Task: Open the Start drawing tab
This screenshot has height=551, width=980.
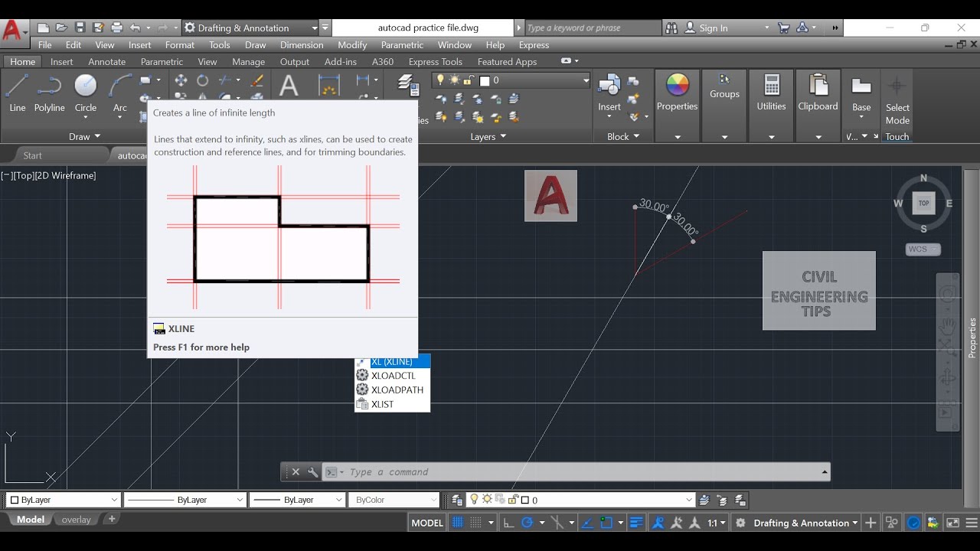Action: coord(33,155)
